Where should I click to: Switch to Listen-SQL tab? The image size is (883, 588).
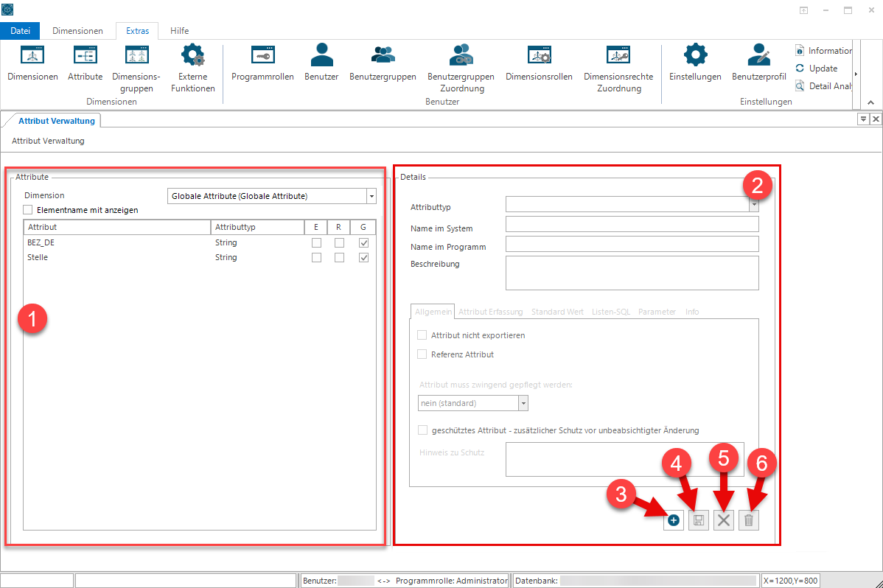(611, 312)
